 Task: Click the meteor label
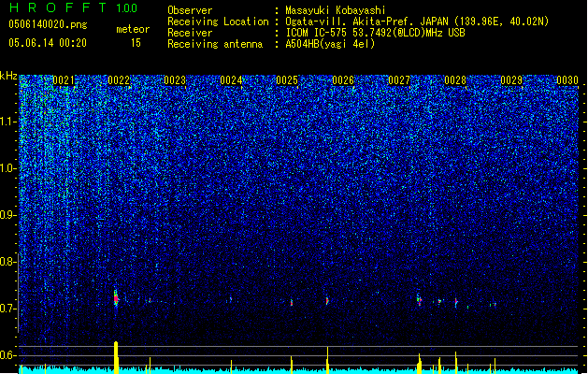coord(133,29)
